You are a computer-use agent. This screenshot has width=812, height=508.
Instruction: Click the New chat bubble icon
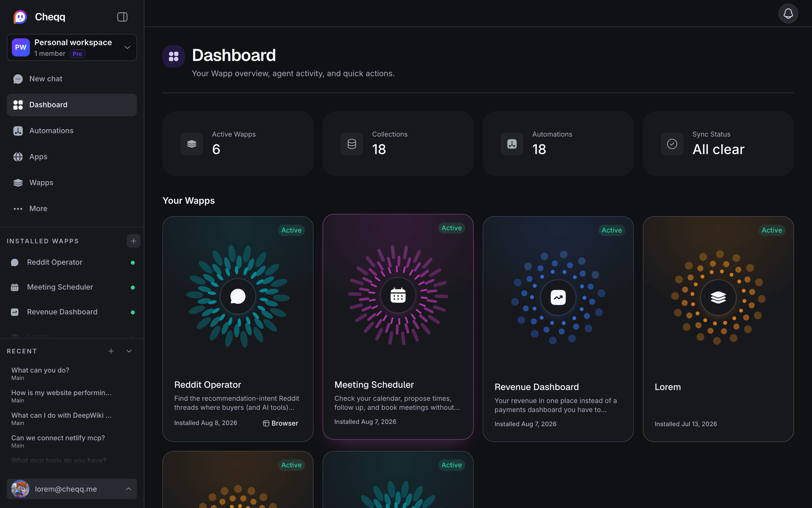(18, 79)
